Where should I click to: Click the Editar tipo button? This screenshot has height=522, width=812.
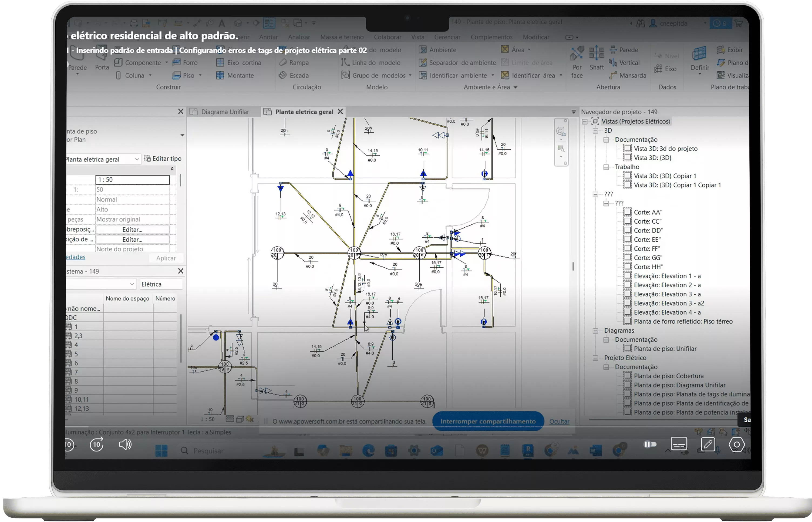(163, 159)
